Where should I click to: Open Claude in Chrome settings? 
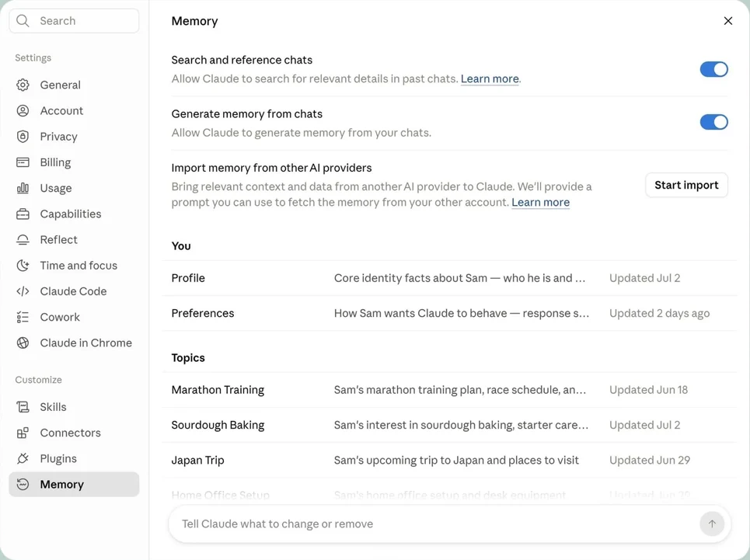[x=74, y=343]
